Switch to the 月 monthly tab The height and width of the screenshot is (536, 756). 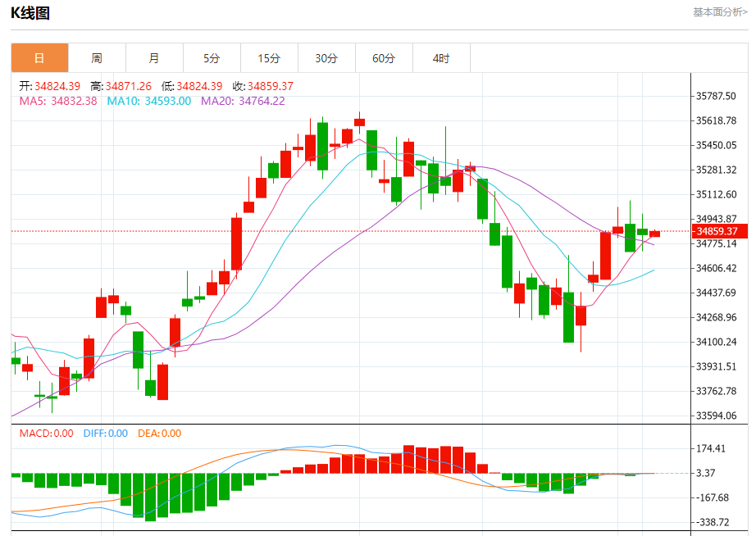click(154, 58)
